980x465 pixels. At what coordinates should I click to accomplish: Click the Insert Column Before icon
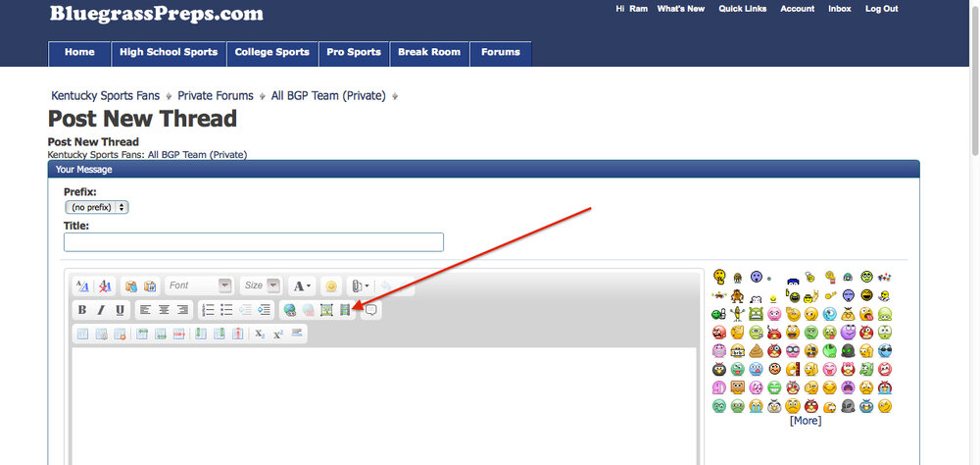tap(201, 335)
